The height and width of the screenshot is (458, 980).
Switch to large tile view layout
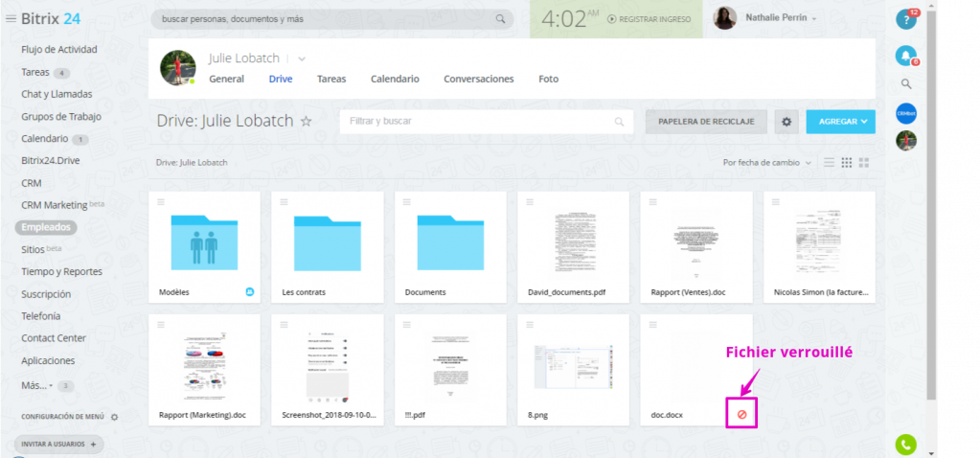click(864, 163)
